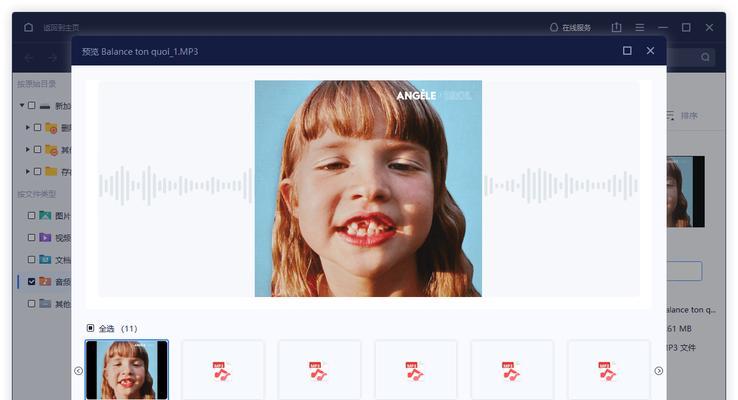Screen dimensions: 738x400
Task: Click the share/export icon in the title bar
Action: click(x=616, y=27)
